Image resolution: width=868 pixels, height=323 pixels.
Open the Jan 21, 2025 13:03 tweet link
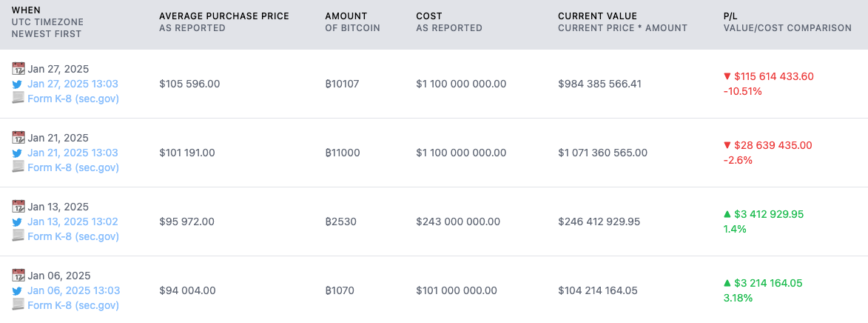[x=73, y=153]
